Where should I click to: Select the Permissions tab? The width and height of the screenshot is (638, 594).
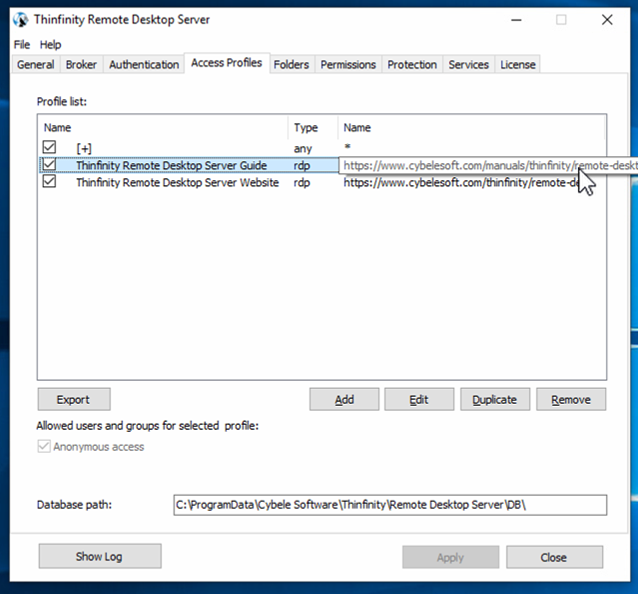(348, 65)
